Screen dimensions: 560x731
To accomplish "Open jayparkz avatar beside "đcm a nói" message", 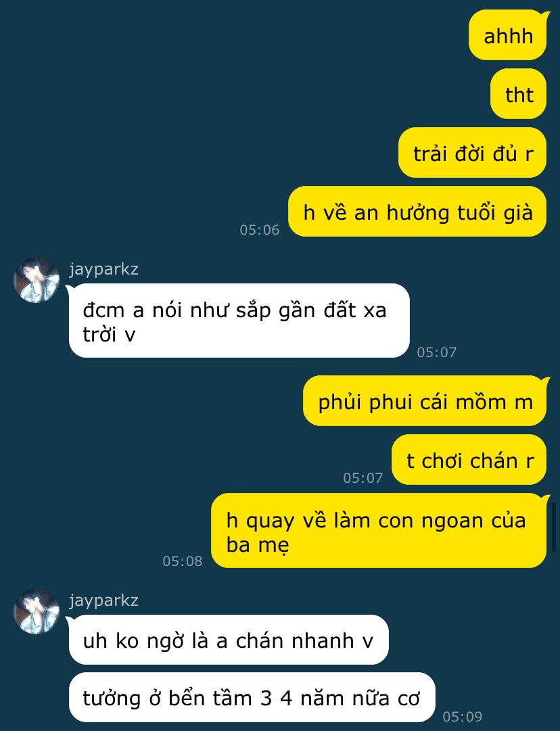I will [x=37, y=280].
